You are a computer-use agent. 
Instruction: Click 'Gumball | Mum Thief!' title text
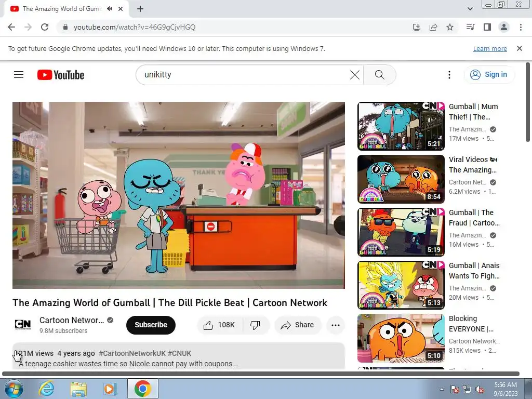[x=473, y=112]
